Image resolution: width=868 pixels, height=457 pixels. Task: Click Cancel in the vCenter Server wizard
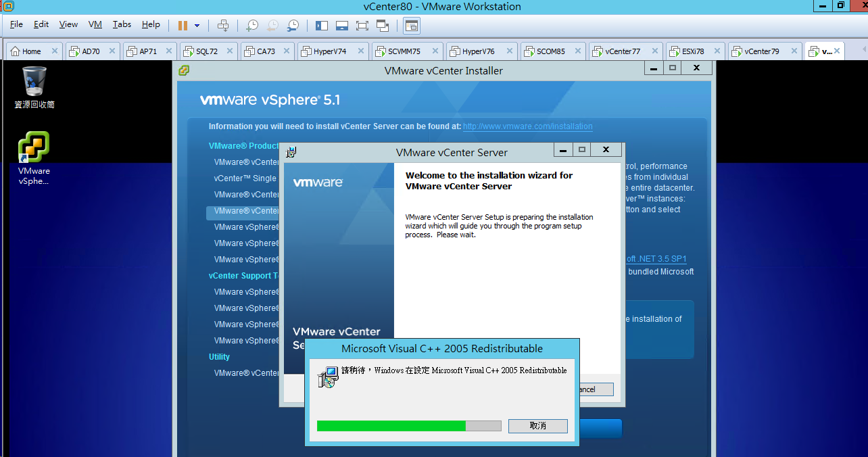(x=596, y=389)
